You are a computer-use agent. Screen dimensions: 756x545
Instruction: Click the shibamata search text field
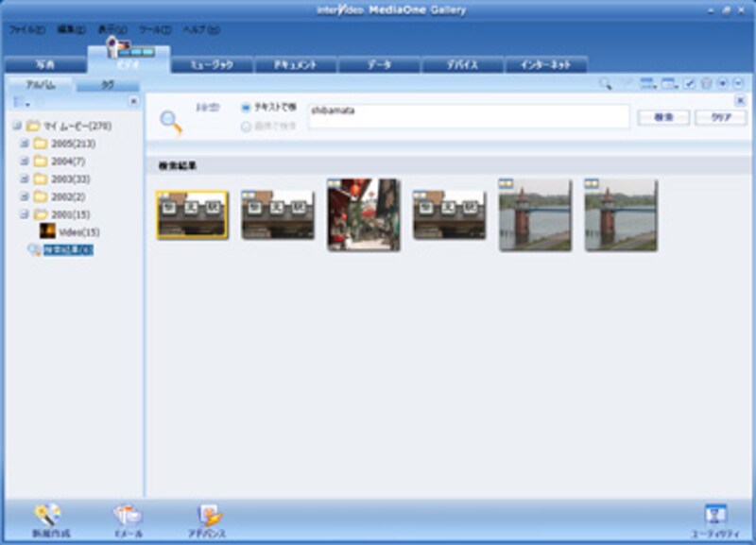tap(469, 116)
